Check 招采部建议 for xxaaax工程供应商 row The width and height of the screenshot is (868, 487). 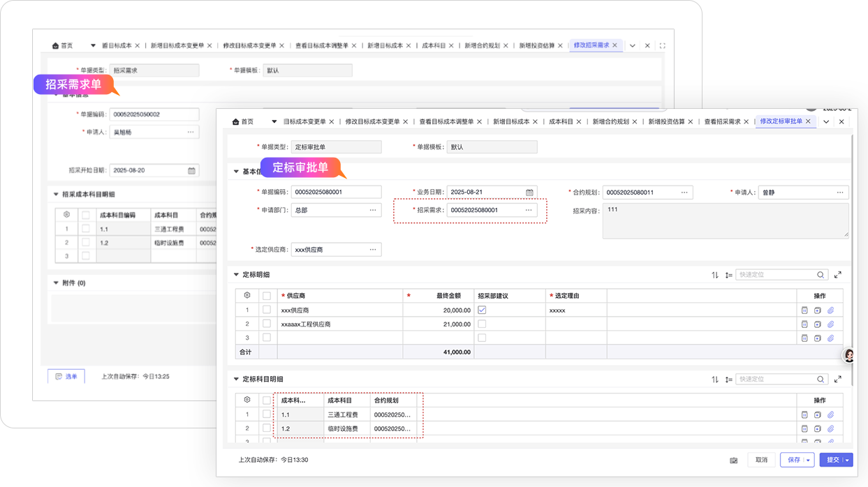(482, 324)
